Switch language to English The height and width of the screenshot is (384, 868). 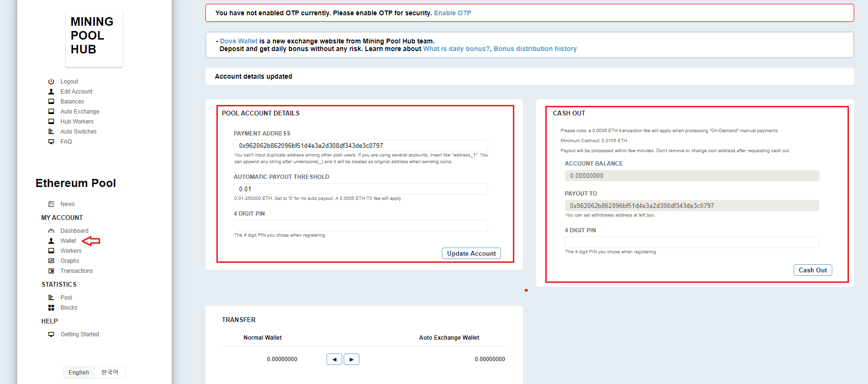coord(79,373)
